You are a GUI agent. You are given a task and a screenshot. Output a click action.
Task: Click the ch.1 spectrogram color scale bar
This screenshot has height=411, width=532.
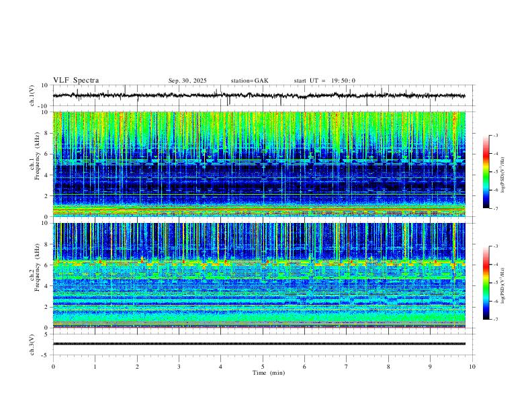(486, 172)
